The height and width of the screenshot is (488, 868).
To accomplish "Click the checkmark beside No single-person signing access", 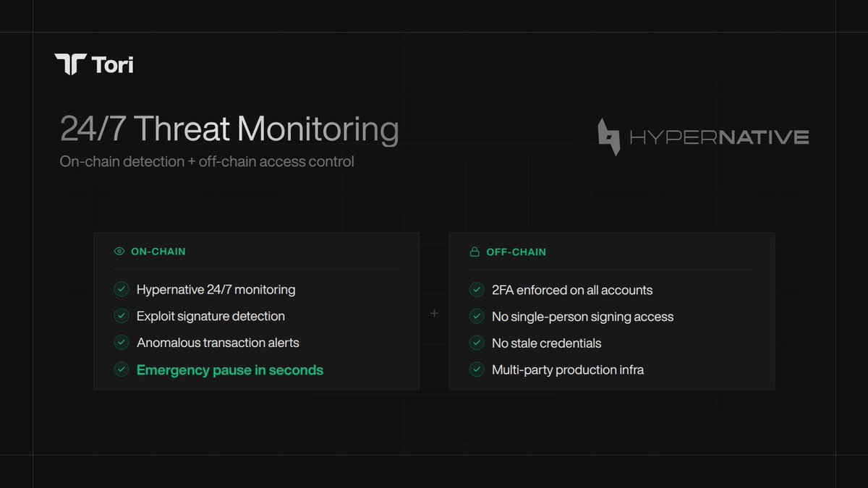I will (477, 317).
